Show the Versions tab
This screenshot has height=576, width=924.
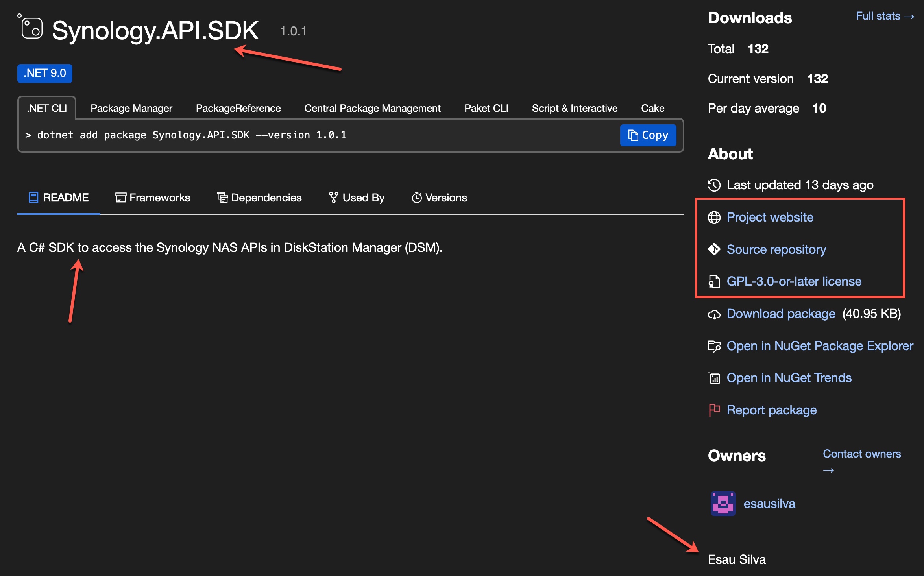(x=439, y=198)
